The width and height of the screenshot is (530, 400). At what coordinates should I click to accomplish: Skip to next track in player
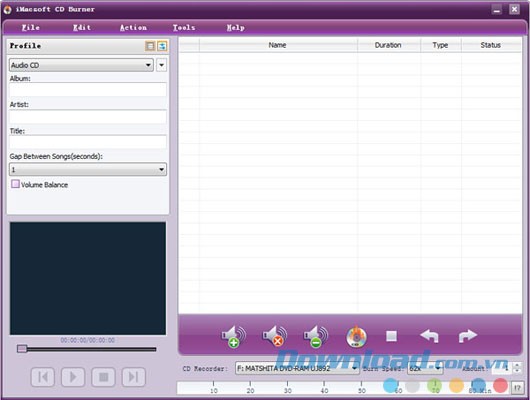tap(134, 377)
